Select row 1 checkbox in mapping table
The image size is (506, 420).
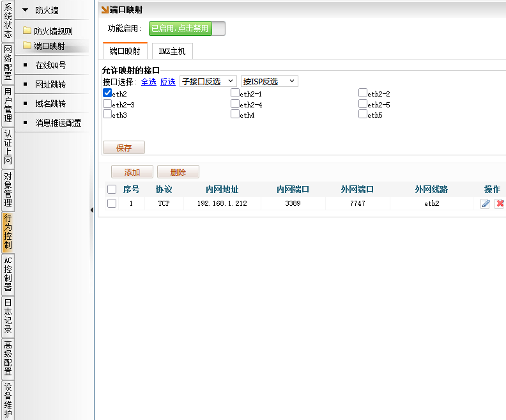pos(112,203)
